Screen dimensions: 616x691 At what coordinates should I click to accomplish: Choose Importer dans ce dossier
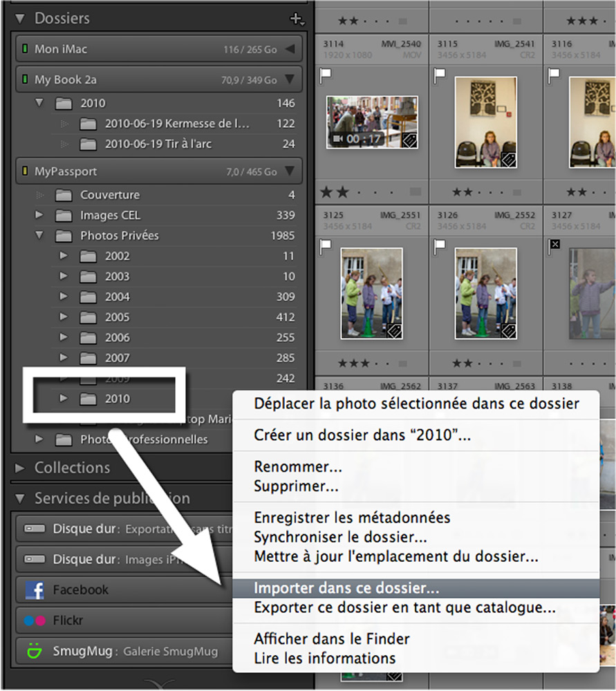click(416, 588)
